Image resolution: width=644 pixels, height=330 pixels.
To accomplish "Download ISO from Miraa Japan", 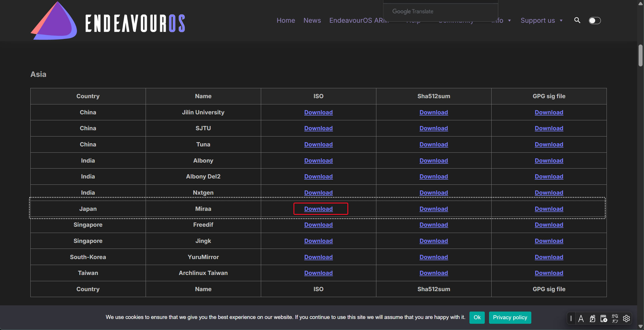I will [318, 209].
